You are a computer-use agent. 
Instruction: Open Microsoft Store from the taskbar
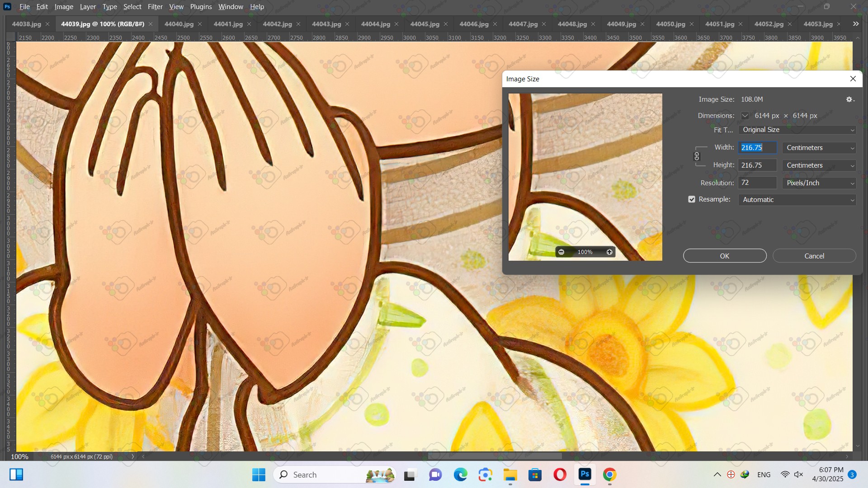pyautogui.click(x=535, y=475)
